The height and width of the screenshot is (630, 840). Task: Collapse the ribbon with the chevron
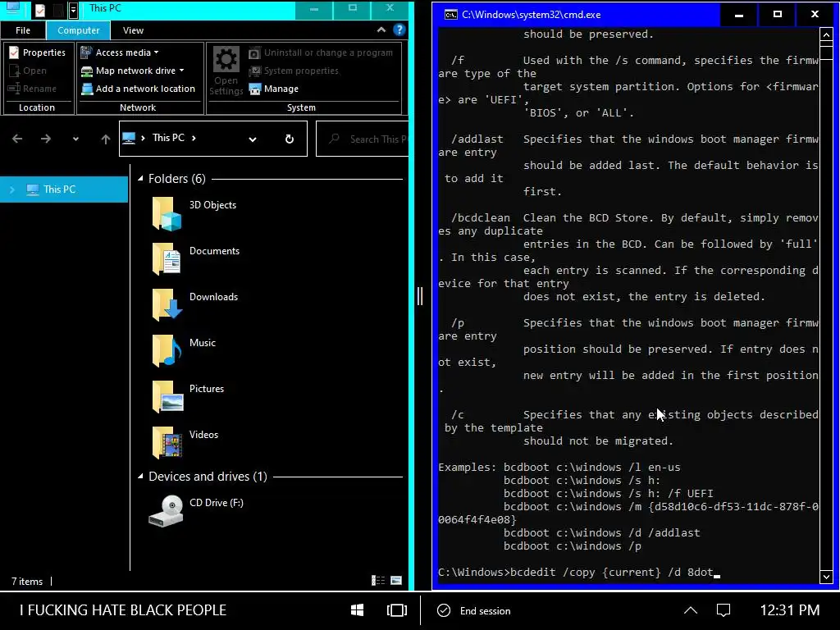coord(381,30)
